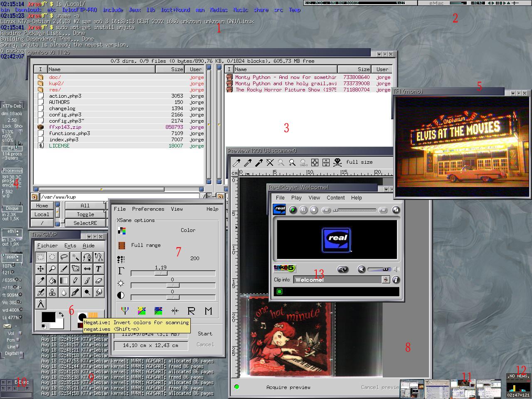Select the Ink pen tool in GIMP
This screenshot has width=532, height=399.
click(75, 292)
